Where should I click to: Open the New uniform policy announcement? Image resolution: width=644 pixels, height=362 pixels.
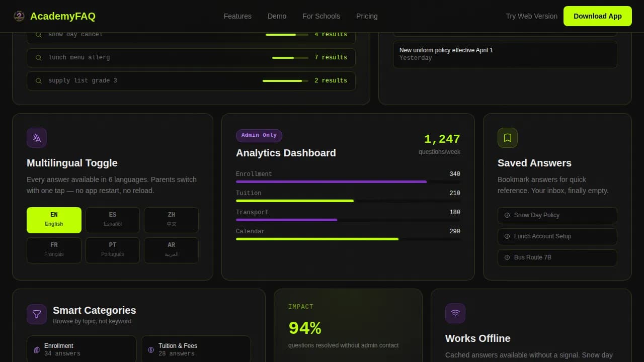pos(505,54)
